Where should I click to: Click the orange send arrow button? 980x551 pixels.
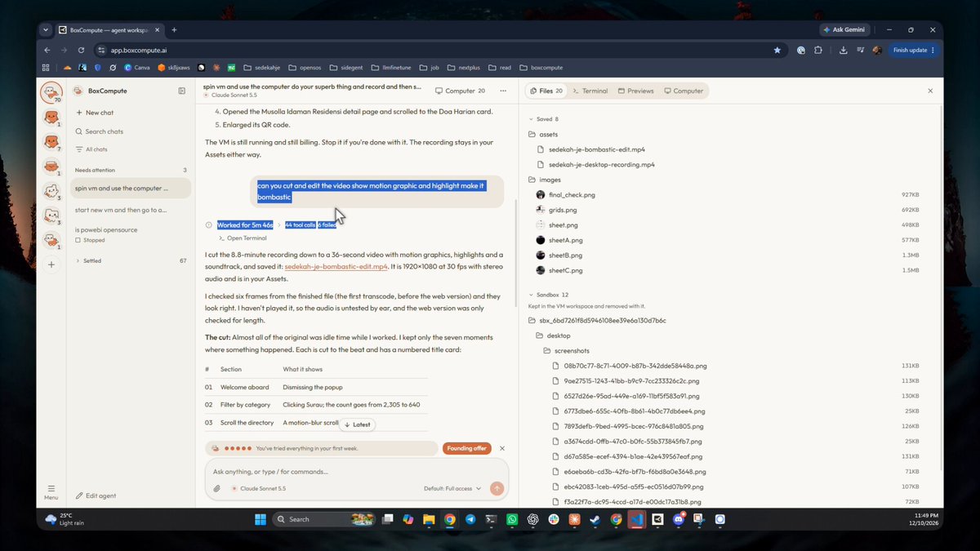point(497,488)
